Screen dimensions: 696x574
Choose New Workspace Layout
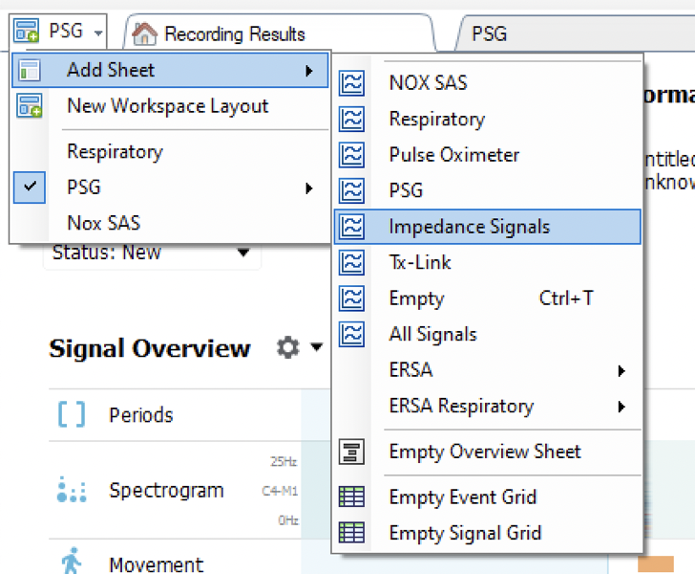pos(168,106)
